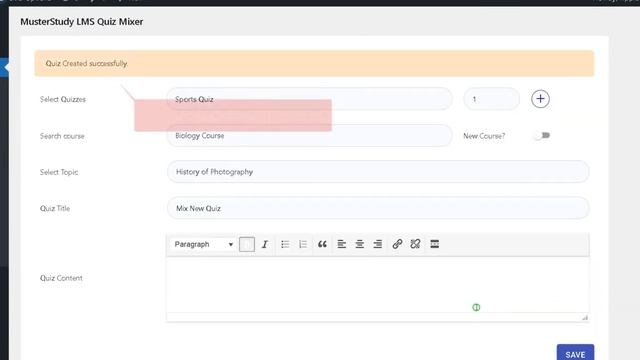Open the Select Quizzes field showing Sports Quiz

pyautogui.click(x=309, y=99)
